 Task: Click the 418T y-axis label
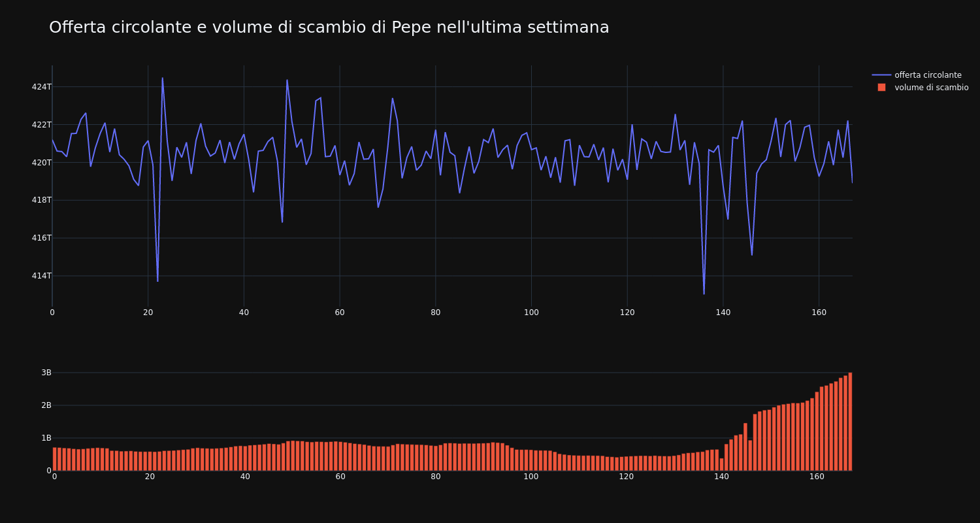(41, 200)
